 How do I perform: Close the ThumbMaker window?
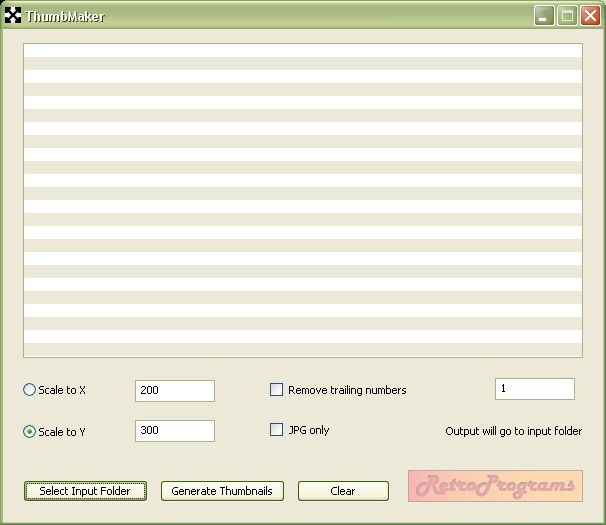coord(590,16)
